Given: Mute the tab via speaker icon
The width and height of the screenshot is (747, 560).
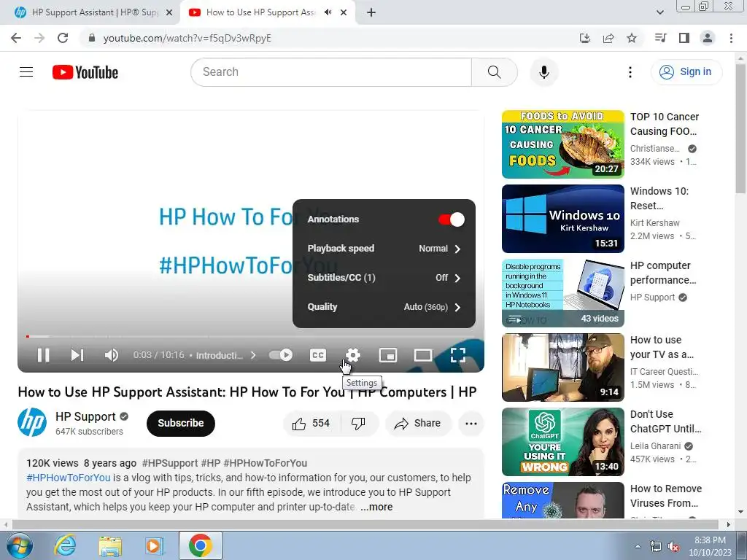Looking at the screenshot, I should pyautogui.click(x=328, y=12).
